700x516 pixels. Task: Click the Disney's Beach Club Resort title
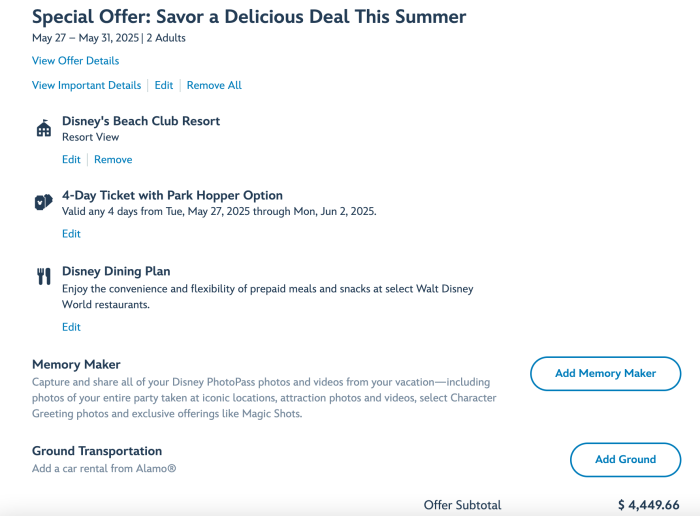pyautogui.click(x=141, y=121)
